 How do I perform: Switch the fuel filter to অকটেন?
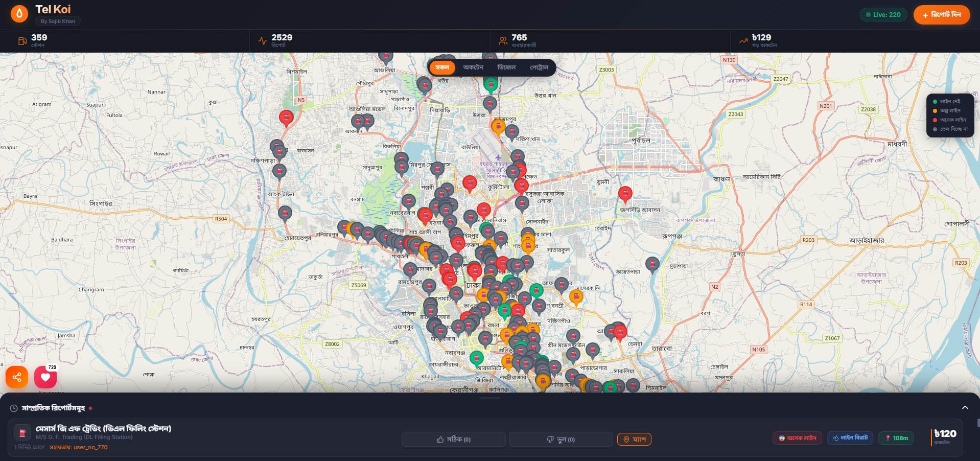point(473,67)
